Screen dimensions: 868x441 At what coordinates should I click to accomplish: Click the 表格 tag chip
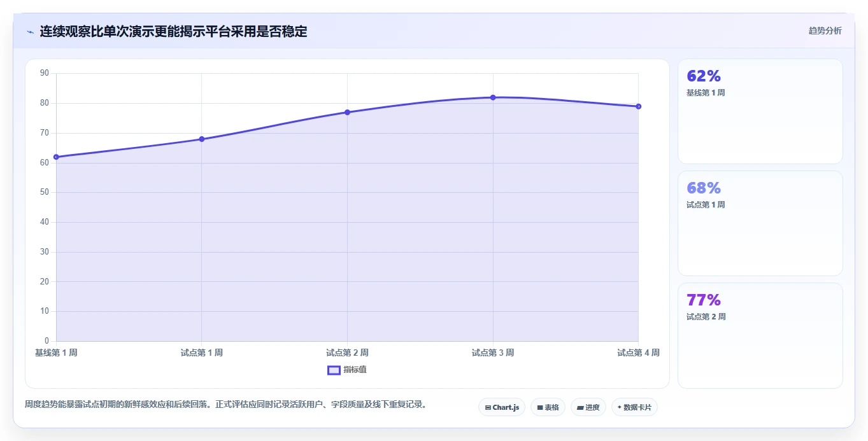point(548,407)
